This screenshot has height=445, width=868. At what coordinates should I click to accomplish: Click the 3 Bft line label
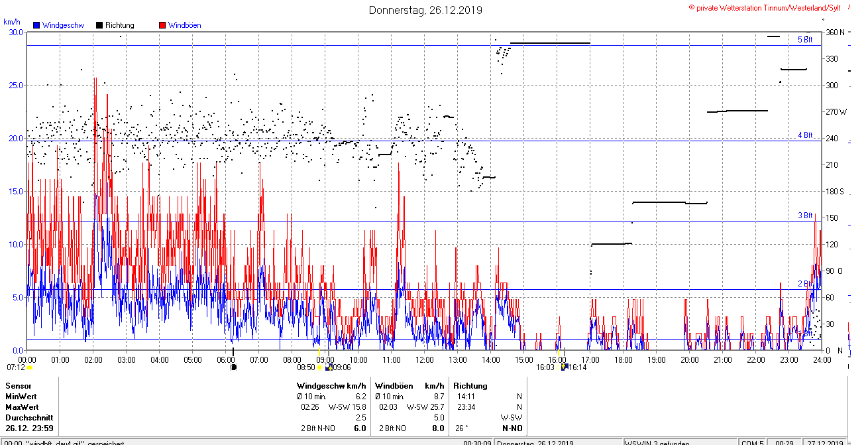pyautogui.click(x=804, y=216)
